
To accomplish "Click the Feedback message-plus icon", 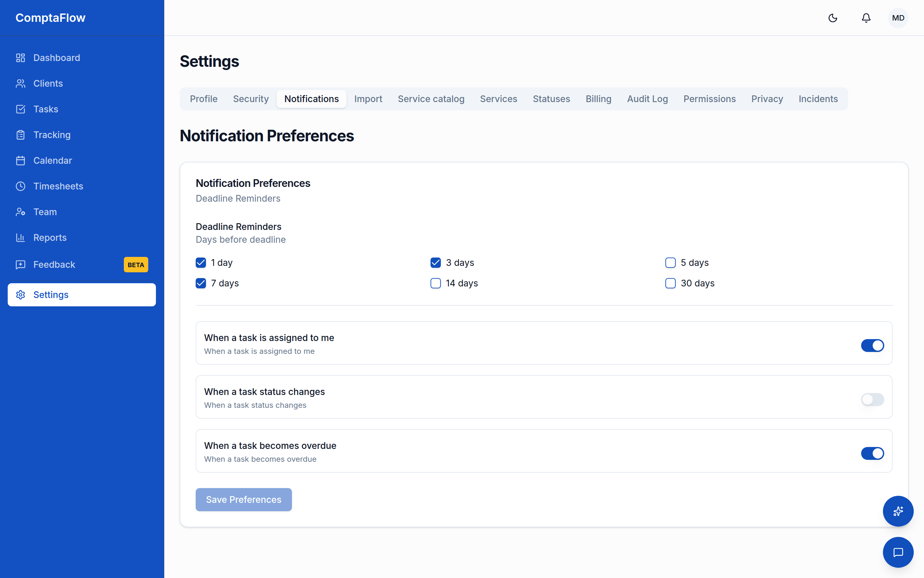I will pos(21,265).
